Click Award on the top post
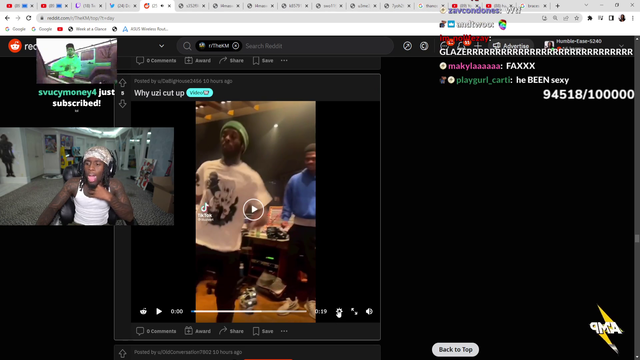 pos(198,60)
